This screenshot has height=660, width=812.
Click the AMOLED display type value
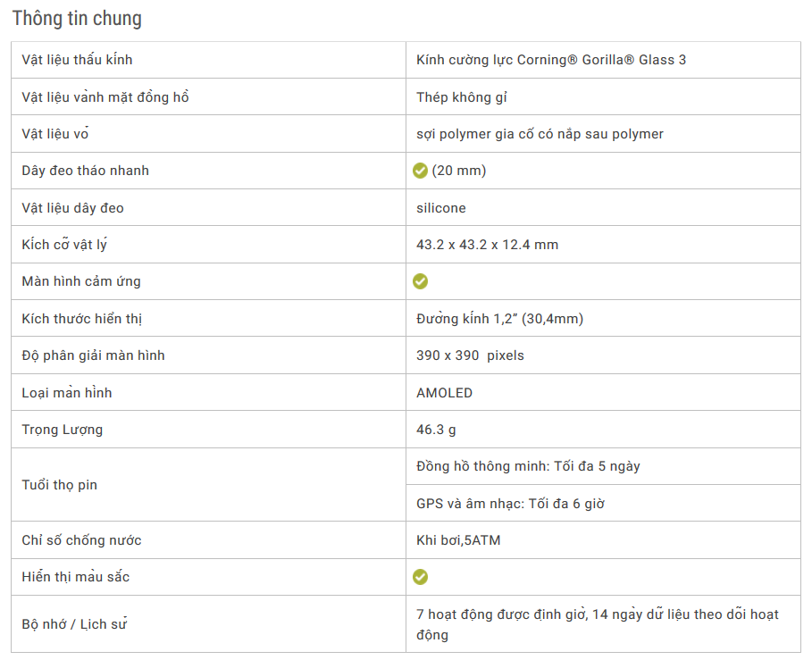(x=445, y=393)
